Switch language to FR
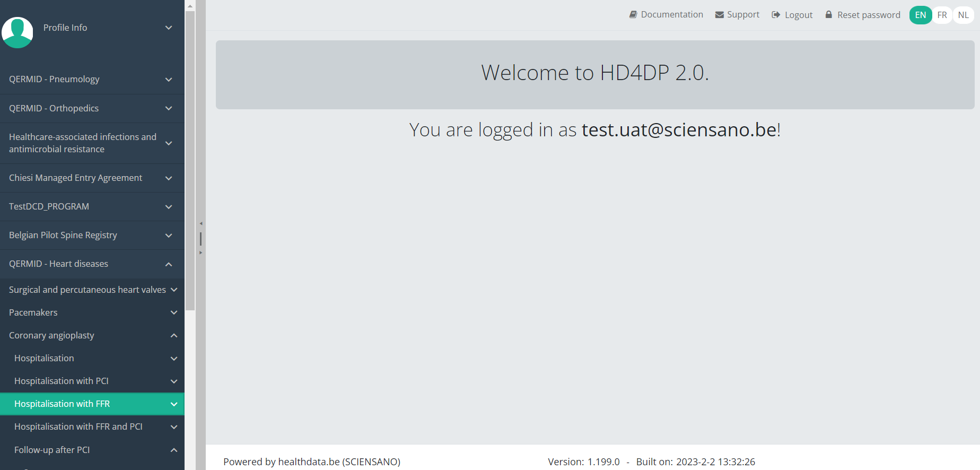This screenshot has height=470, width=980. coord(942,15)
